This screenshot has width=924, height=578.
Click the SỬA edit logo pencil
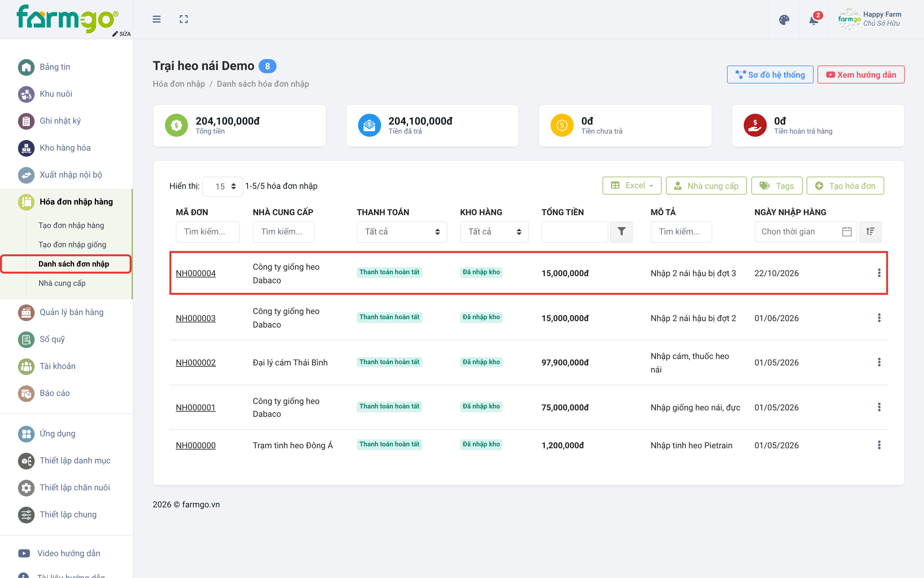122,34
